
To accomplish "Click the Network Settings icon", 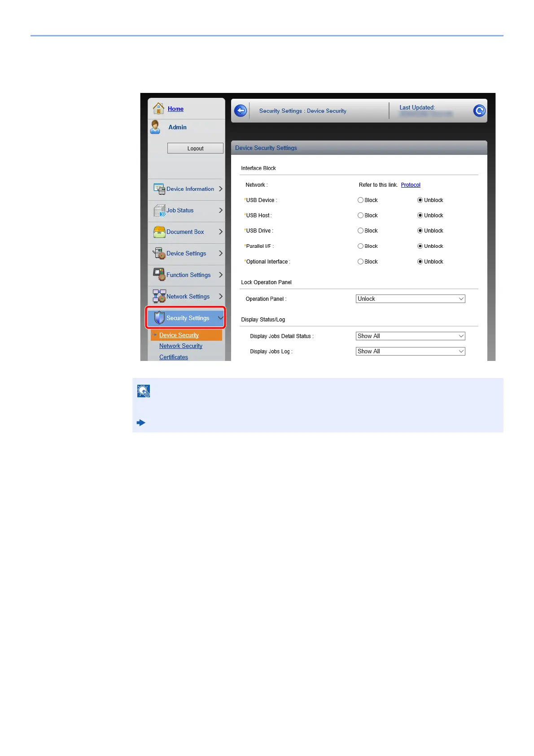I will click(159, 296).
